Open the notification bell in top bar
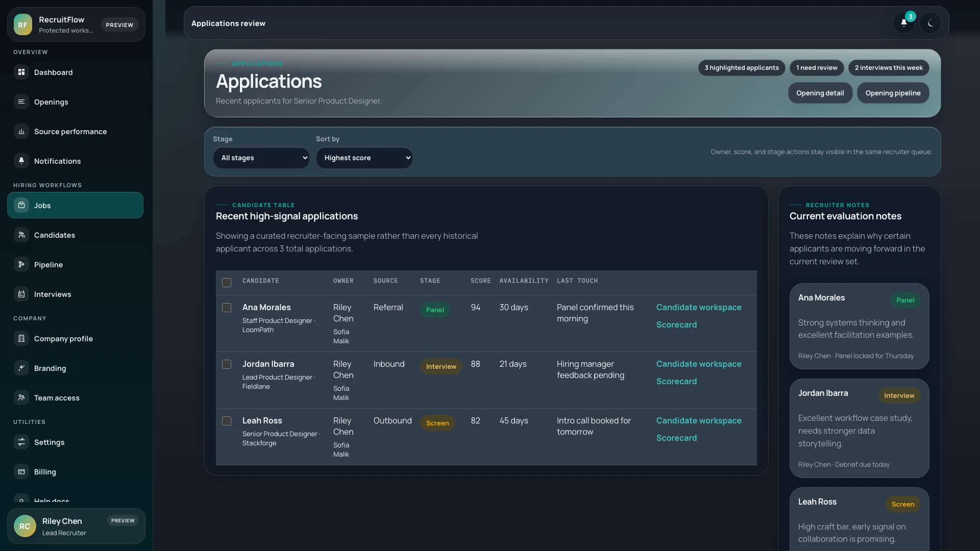The width and height of the screenshot is (980, 551). [x=904, y=23]
